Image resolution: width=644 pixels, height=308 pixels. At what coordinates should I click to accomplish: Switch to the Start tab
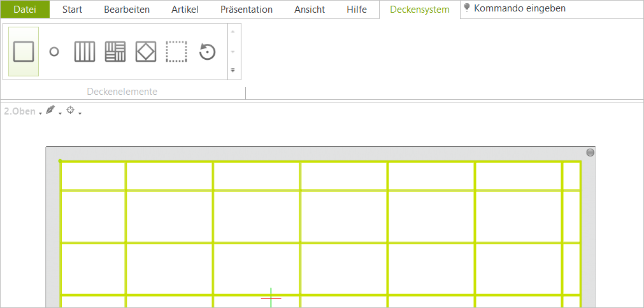pos(72,10)
